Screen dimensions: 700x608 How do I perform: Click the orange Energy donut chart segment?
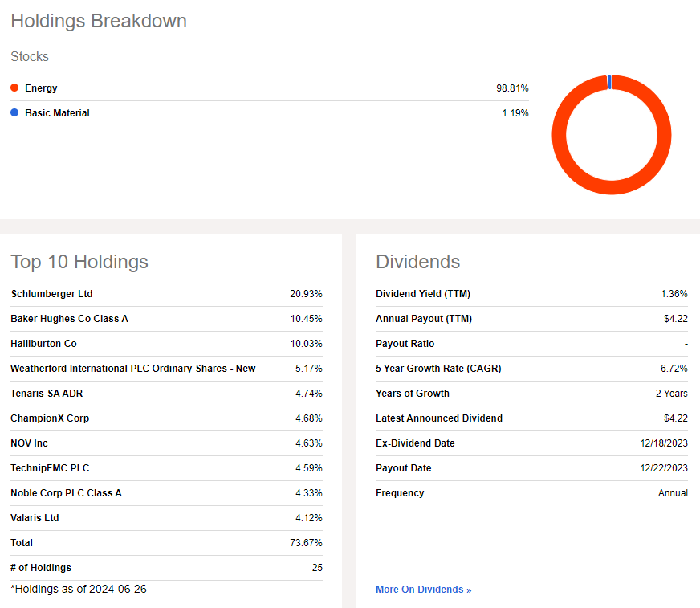coord(612,187)
